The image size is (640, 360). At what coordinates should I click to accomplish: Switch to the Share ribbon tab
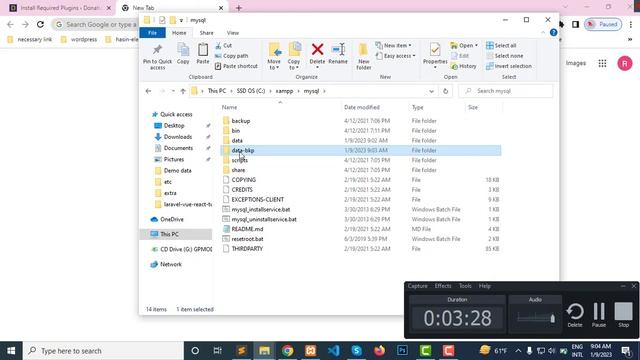207,33
